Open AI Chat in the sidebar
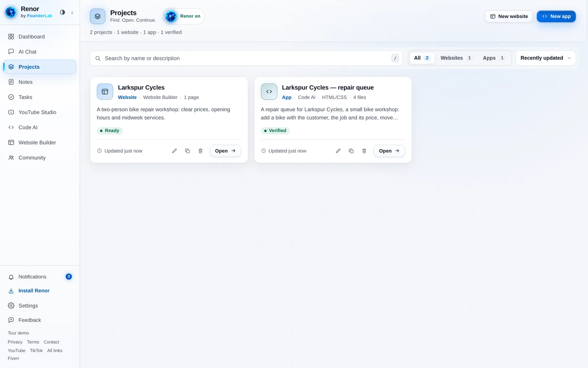The width and height of the screenshot is (588, 368). (40, 52)
